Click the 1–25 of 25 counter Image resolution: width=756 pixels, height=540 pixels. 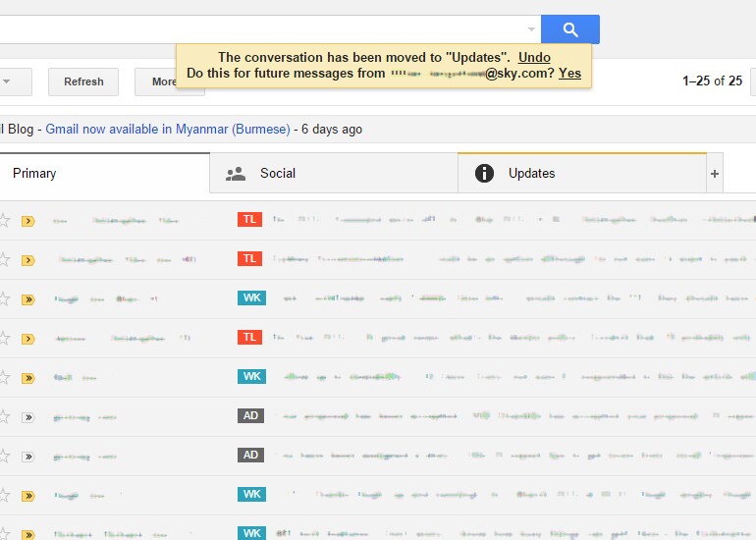tap(712, 81)
